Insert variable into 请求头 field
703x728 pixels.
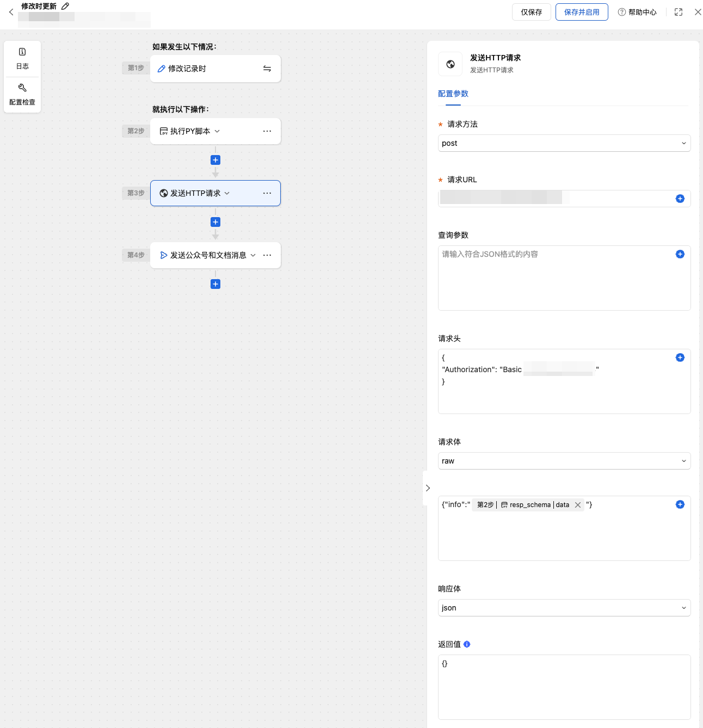coord(680,357)
